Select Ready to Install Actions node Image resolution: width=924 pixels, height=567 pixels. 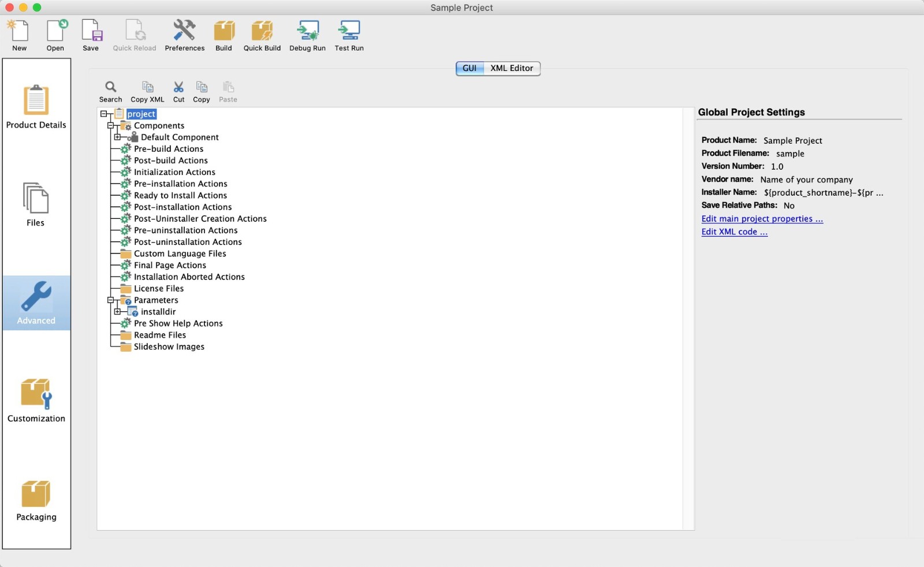click(x=180, y=195)
